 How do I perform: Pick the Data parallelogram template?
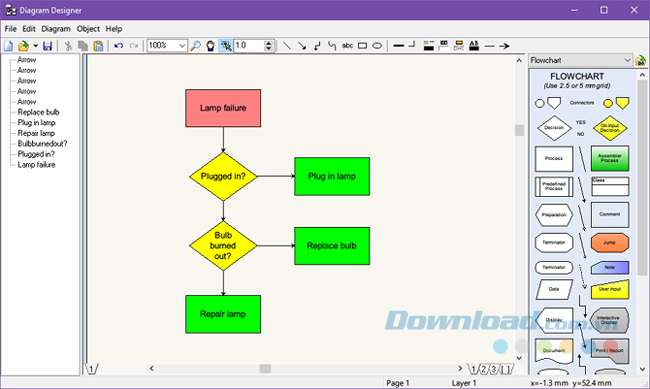point(554,289)
